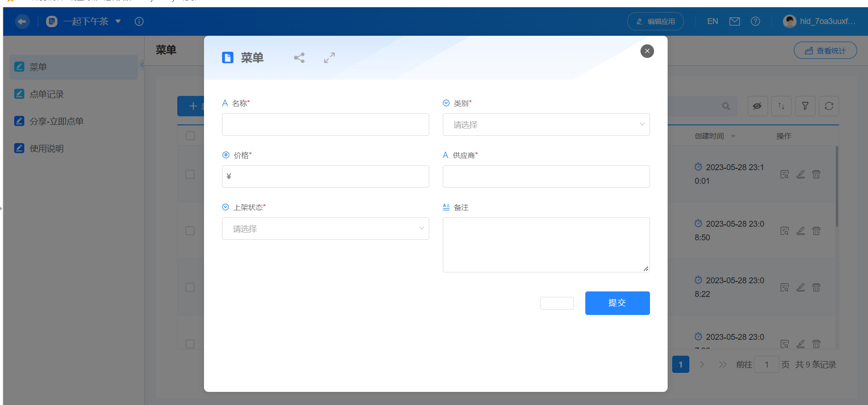Tick the checkbox for the 23:08:50 row
Viewport: 868px width, 405px height.
(x=190, y=231)
